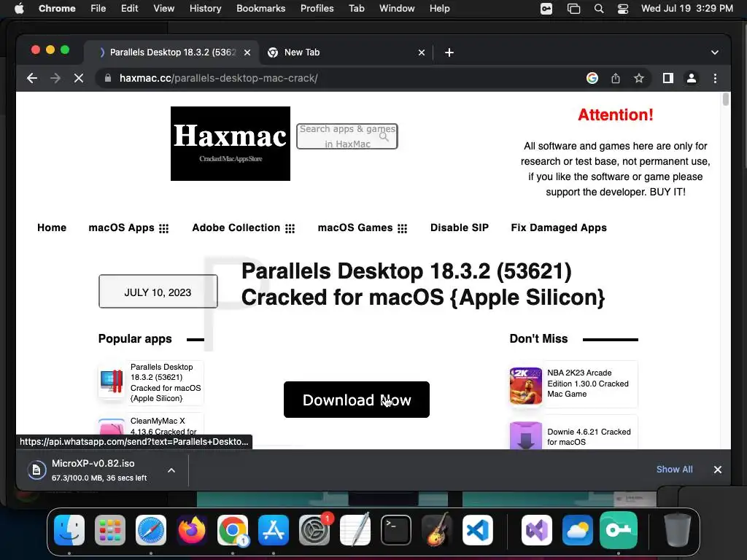Open Parallels Desktop popular app entry

click(166, 382)
